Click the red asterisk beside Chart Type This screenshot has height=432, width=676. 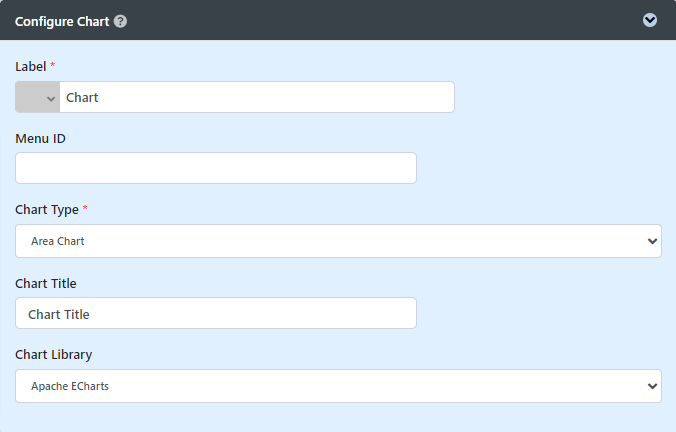click(85, 210)
